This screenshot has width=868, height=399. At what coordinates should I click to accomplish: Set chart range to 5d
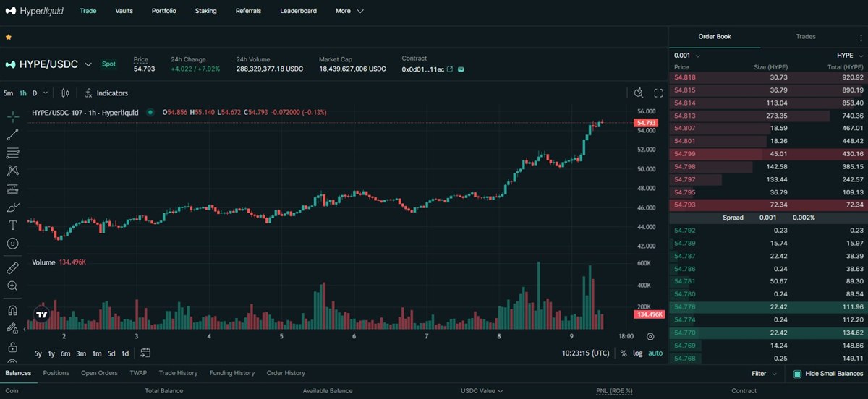click(111, 353)
